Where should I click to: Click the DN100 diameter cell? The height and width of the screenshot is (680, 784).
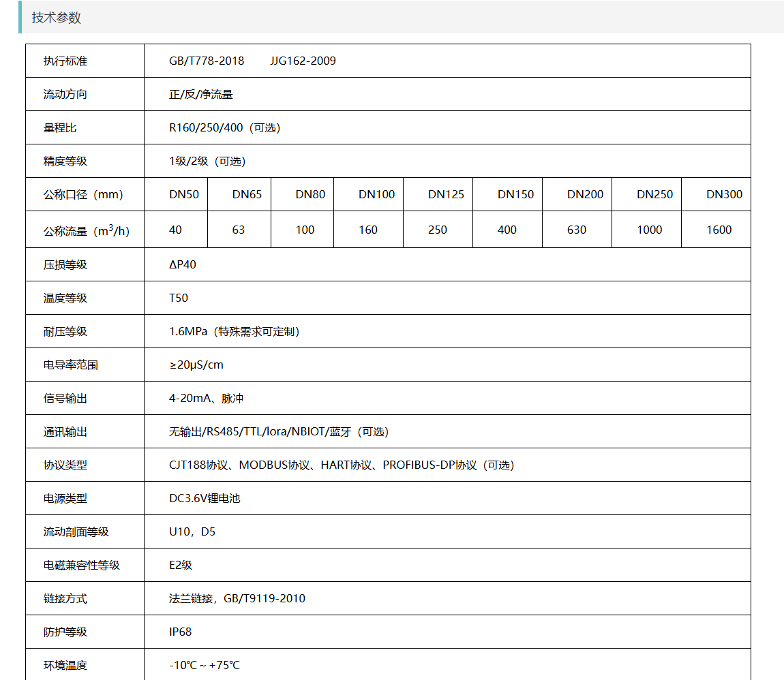(x=376, y=194)
